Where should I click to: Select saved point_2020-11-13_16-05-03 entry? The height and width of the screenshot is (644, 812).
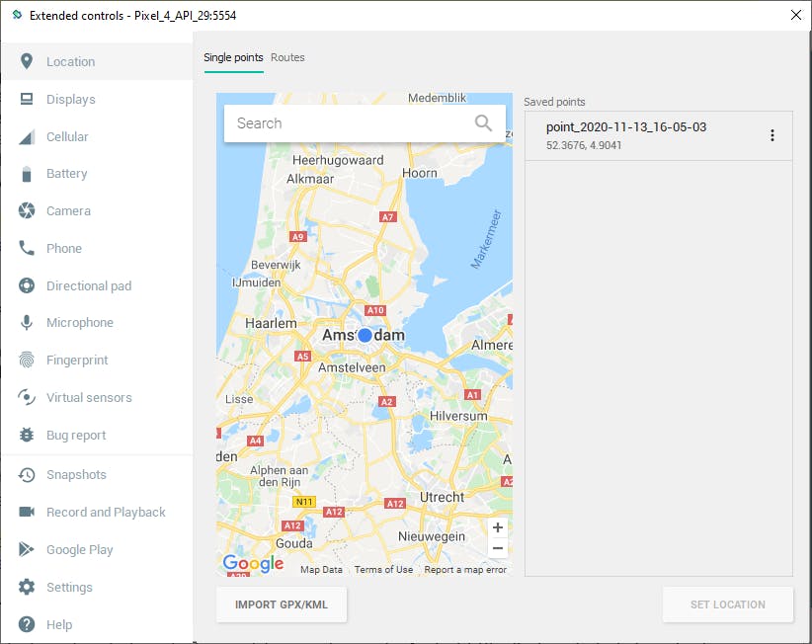click(x=658, y=136)
